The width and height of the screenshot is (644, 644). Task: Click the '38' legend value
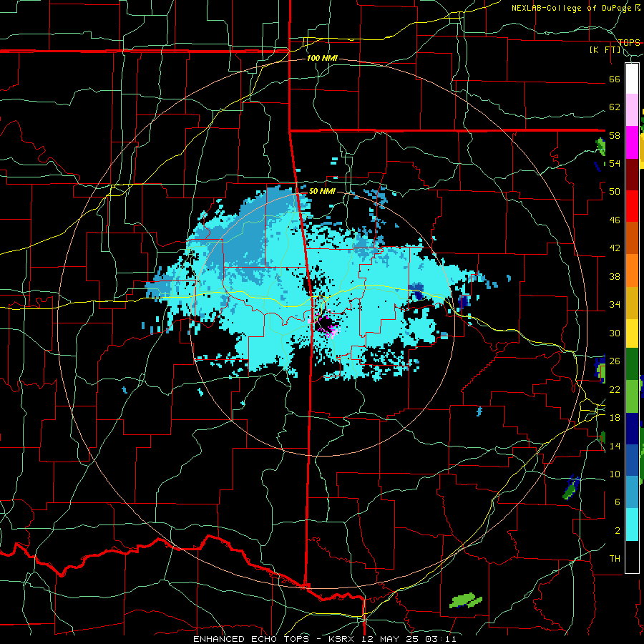[615, 276]
